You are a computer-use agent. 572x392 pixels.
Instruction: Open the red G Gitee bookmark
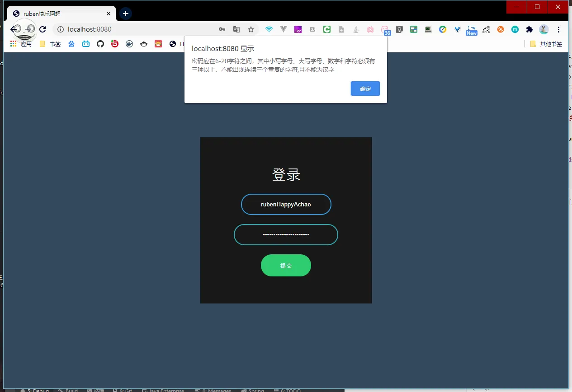click(x=115, y=44)
